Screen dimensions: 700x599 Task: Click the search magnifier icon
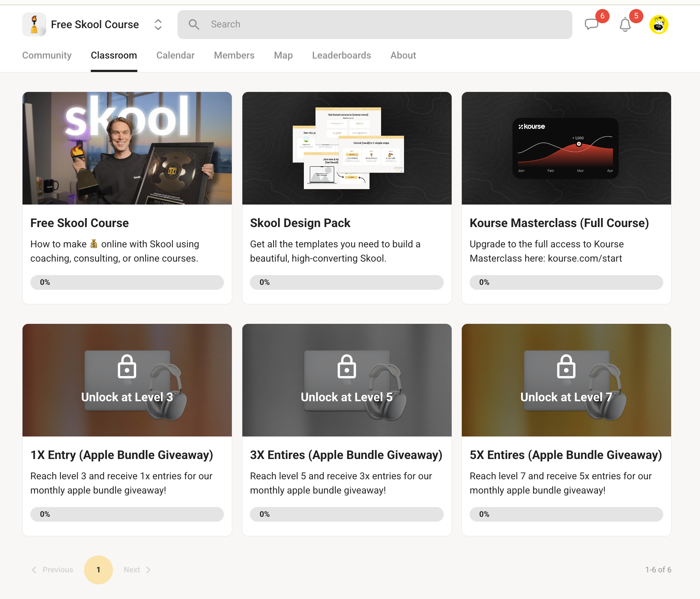pyautogui.click(x=194, y=24)
